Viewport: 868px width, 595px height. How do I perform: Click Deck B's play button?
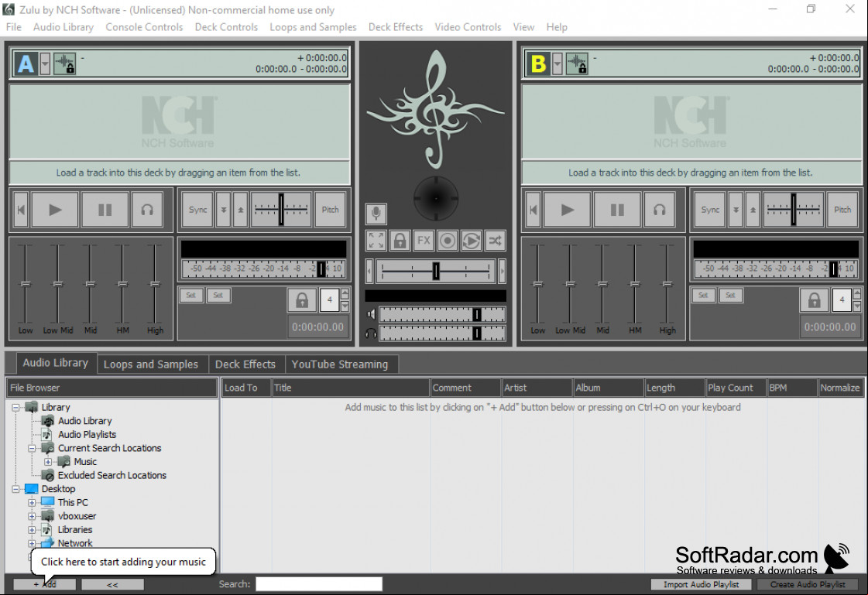[x=568, y=210]
